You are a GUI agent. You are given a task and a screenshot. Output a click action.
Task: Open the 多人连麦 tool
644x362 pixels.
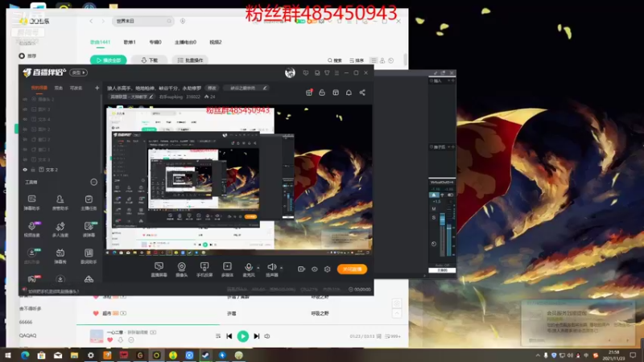click(x=60, y=229)
